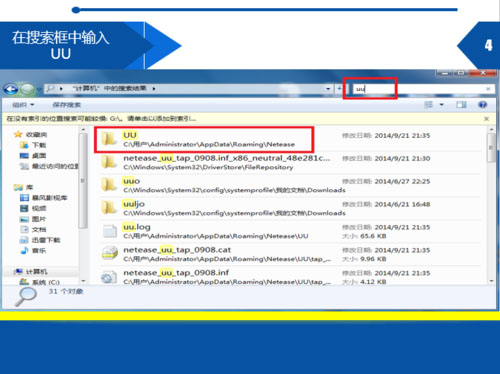The image size is (500, 374).
Task: Open the Organize menu dropdown
Action: (x=23, y=105)
